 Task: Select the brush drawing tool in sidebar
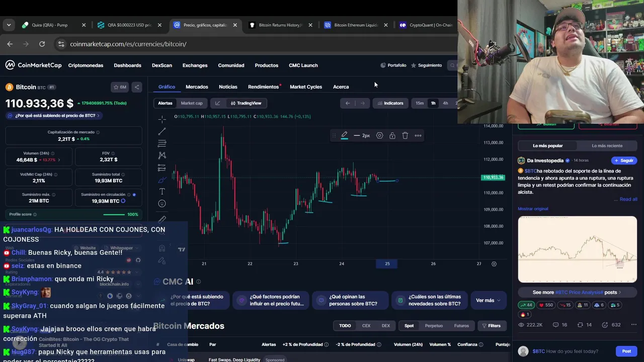point(162,179)
